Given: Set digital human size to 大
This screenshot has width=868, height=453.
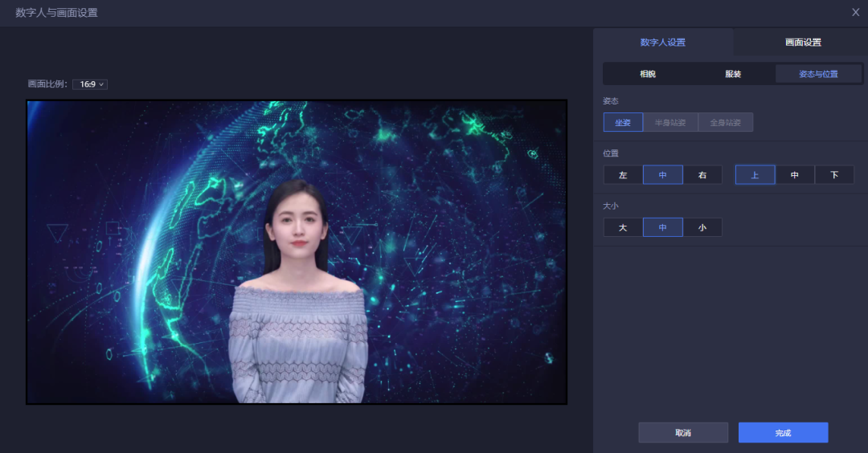Looking at the screenshot, I should (x=623, y=227).
